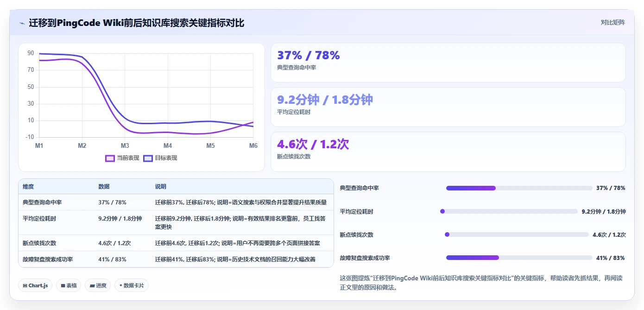Viewport: 644px width, 310px height.
Task: Select the 数据卡片 tag chip
Action: pos(132,285)
